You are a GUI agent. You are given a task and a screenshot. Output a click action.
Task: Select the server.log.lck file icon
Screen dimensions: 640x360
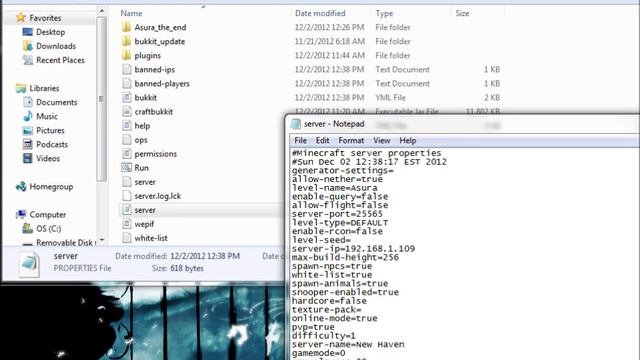pos(127,196)
